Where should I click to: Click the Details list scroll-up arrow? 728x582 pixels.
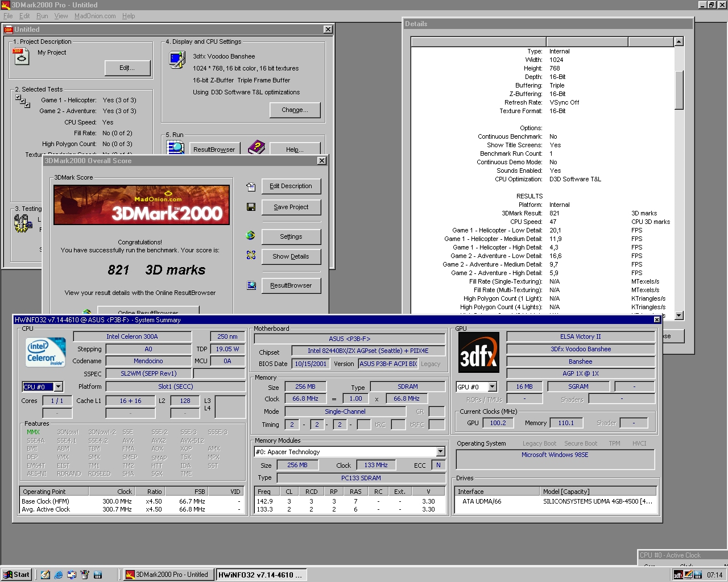[x=679, y=41]
